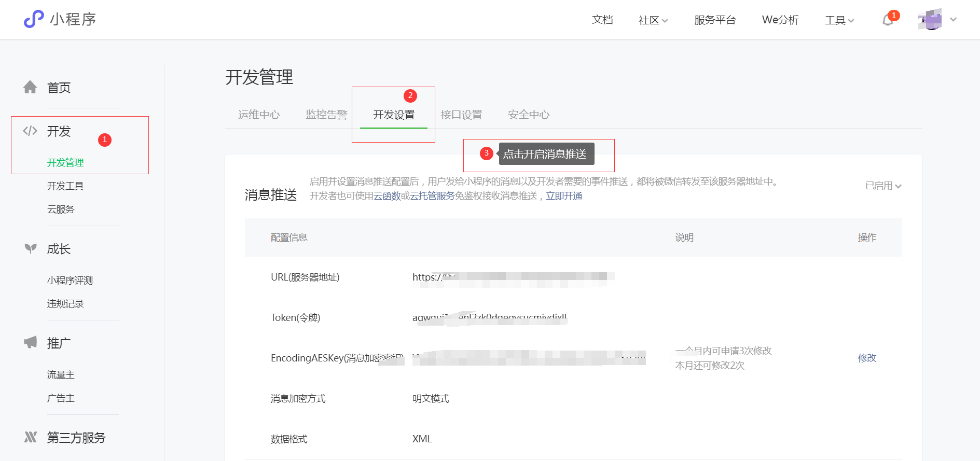Open 开发工具 in sidebar
Screen dimensions: 980x461
65,186
